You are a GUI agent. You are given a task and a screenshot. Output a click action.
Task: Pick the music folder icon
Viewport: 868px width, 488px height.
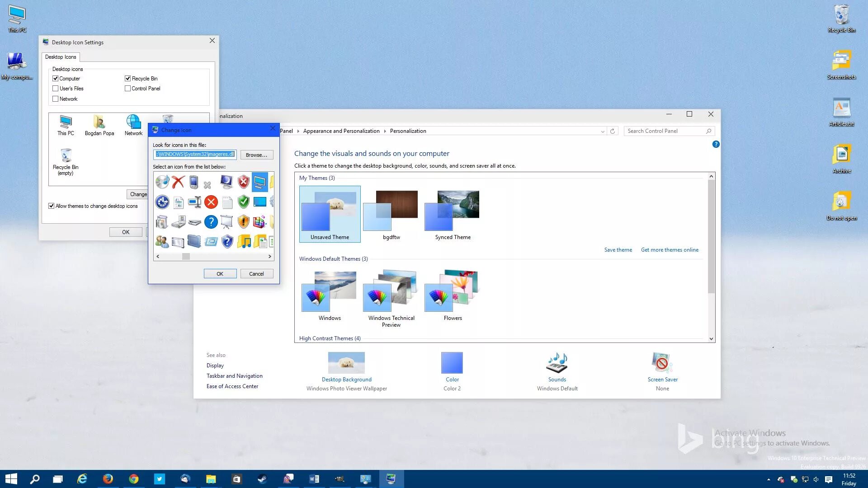pyautogui.click(x=244, y=242)
